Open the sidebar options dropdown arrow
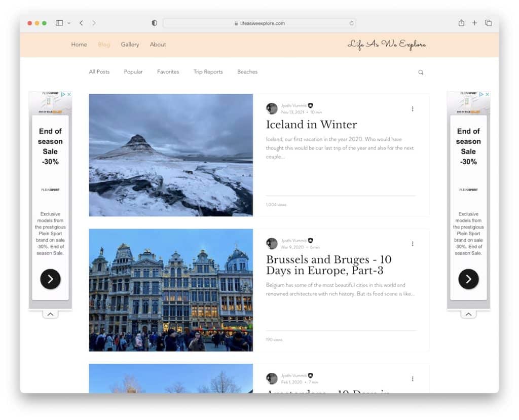This screenshot has width=519, height=420. click(x=69, y=23)
